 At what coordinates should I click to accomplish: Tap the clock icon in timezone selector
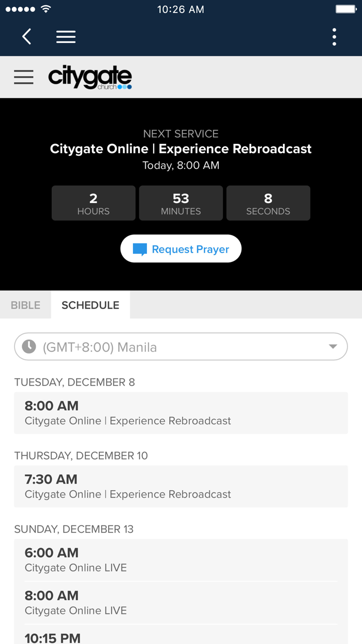[29, 347]
